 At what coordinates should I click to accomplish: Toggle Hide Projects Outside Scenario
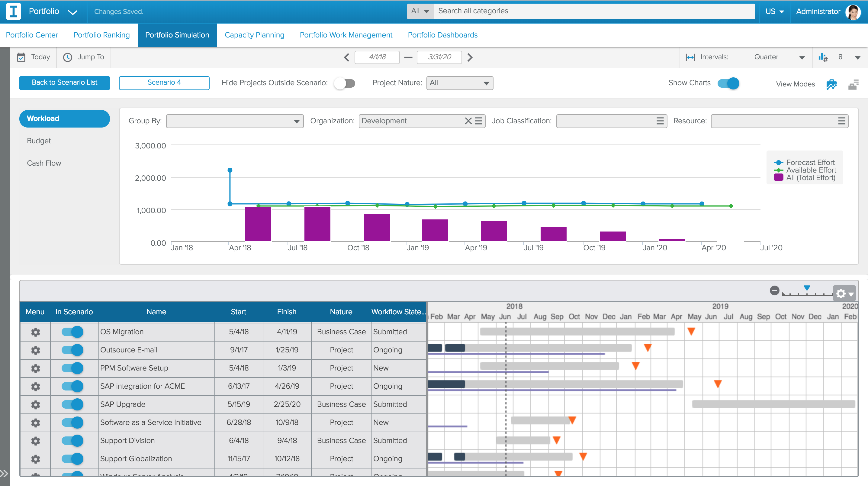[x=345, y=83]
